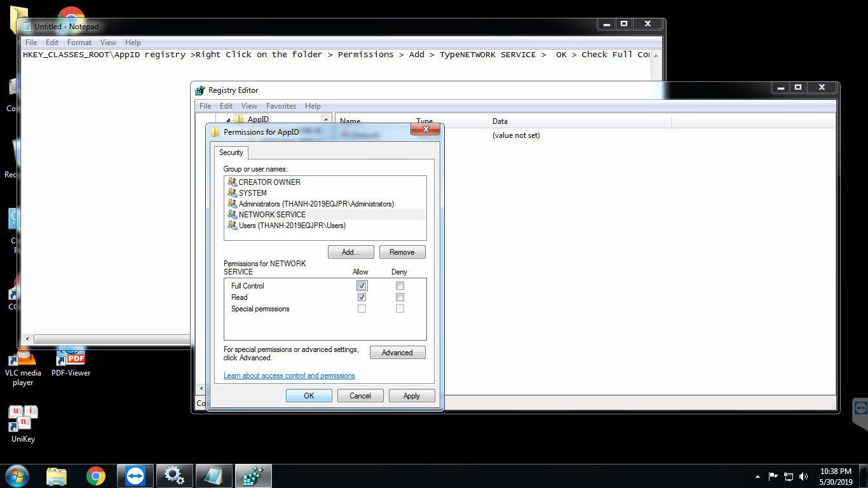Click the Registry Editor taskbar icon
Screen dimensions: 868x488
253,476
